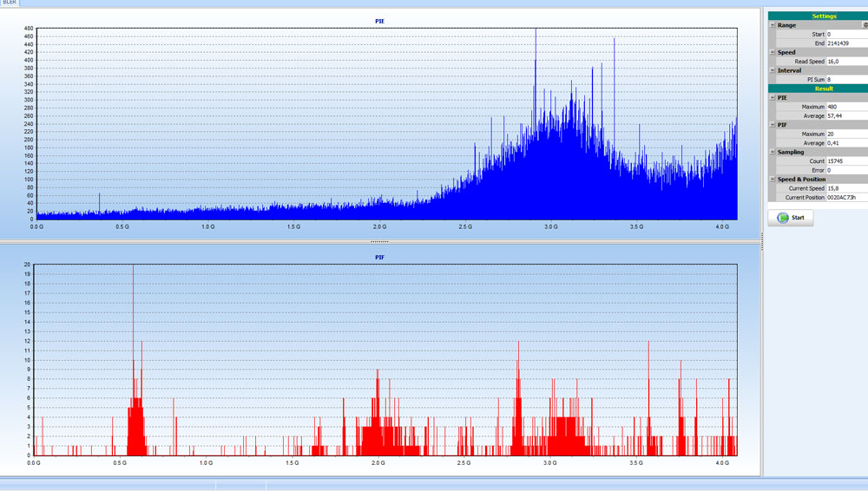Click the Speed group label
This screenshot has width=868, height=491.
tap(786, 52)
